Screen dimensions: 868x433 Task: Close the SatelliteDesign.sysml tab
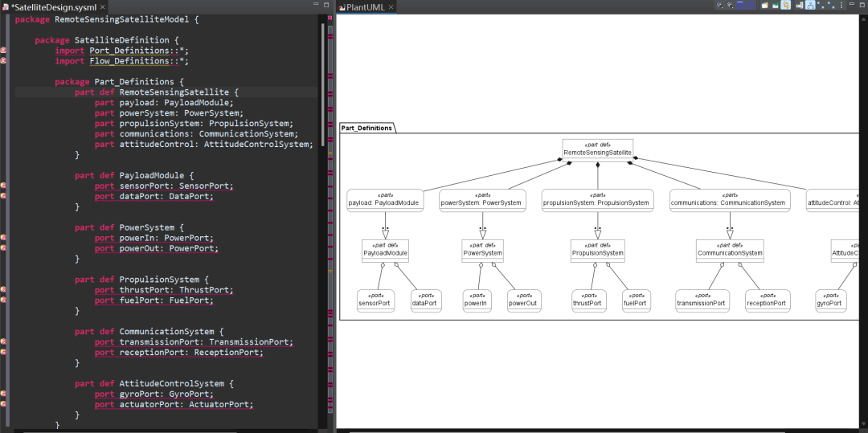point(103,6)
